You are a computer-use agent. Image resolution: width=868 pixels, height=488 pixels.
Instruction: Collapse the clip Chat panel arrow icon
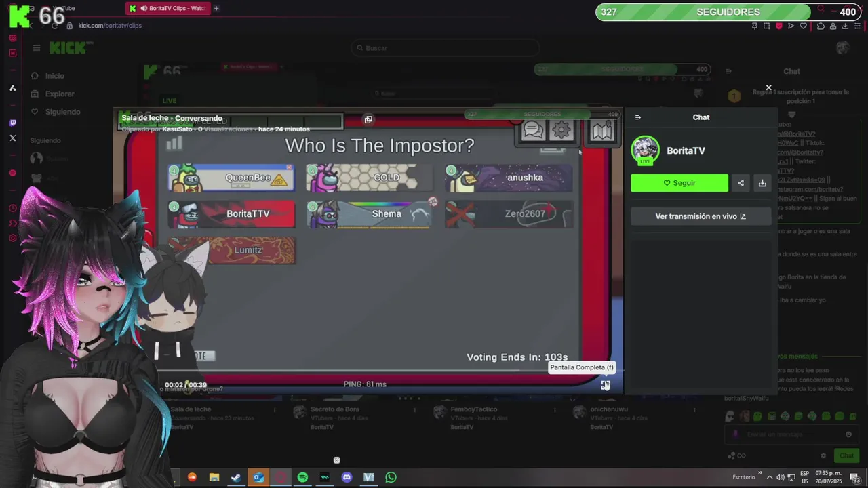pos(638,117)
